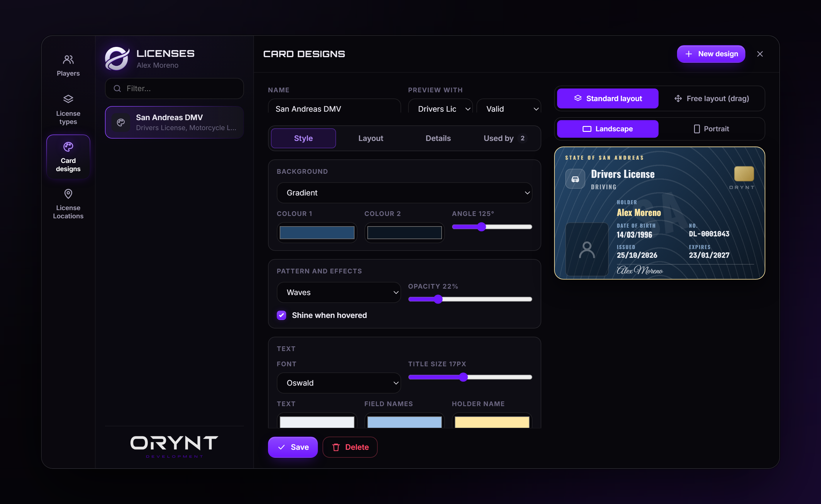This screenshot has width=821, height=504.
Task: Open the Gradient background dropdown
Action: 404,193
